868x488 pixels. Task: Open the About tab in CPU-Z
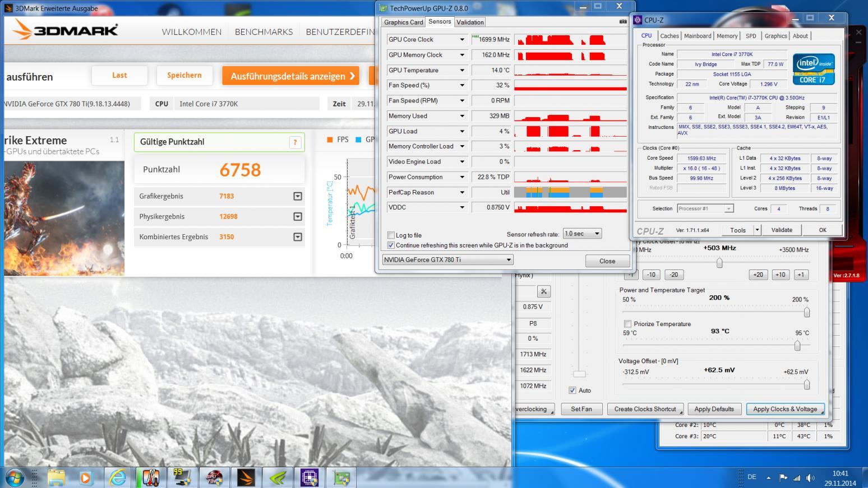tap(800, 36)
